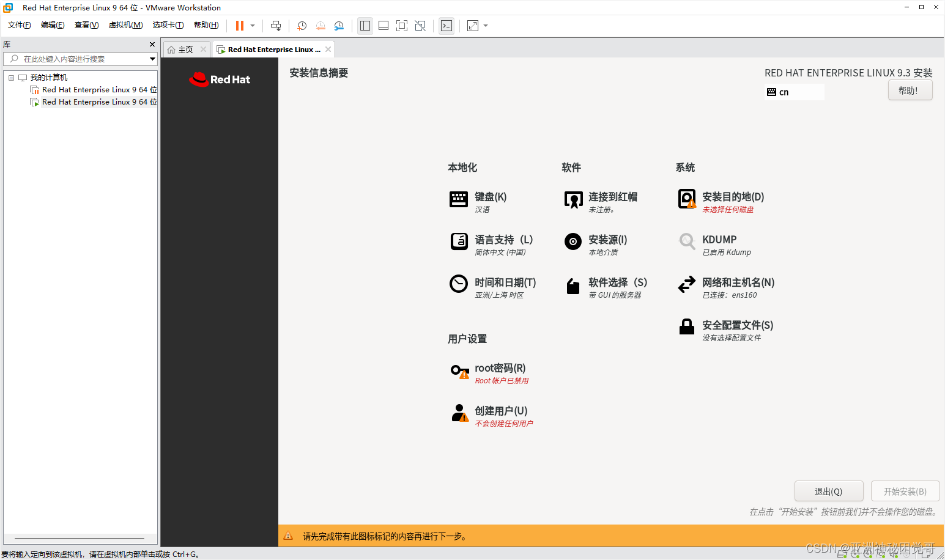This screenshot has height=560, width=945.
Task: Open the stretch mode dropdown arrow
Action: (x=486, y=26)
